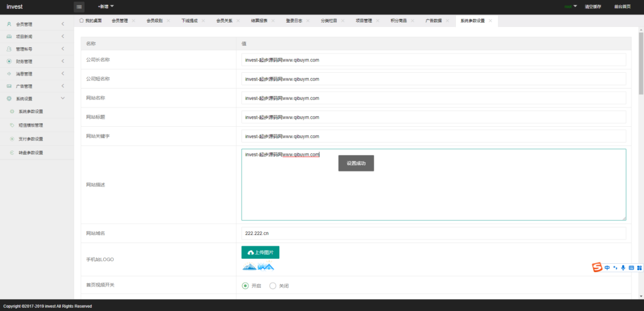Image resolution: width=644 pixels, height=311 pixels.
Task: Open the +新增 dropdown menu
Action: (106, 6)
